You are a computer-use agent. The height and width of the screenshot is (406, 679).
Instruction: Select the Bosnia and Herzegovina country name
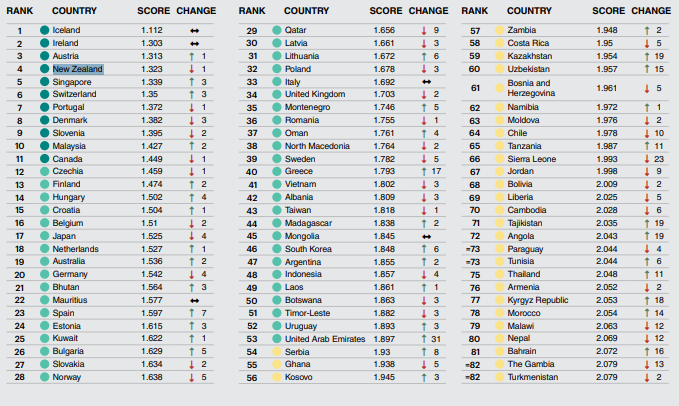pos(531,88)
